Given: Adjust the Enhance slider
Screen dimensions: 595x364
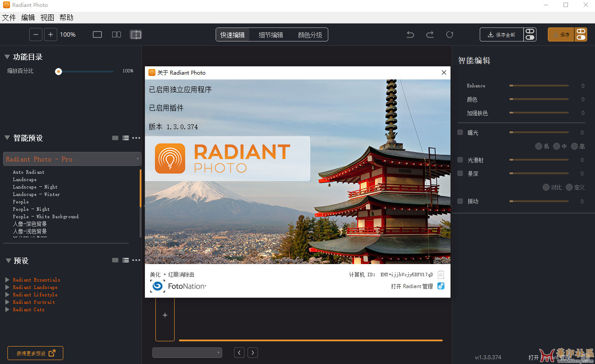Looking at the screenshot, I should (539, 86).
